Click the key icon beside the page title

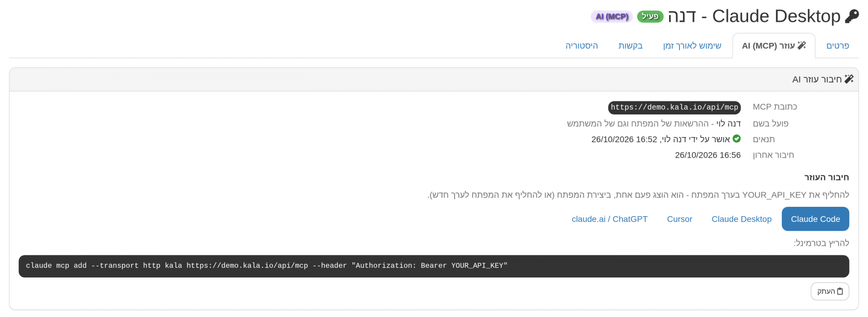click(851, 17)
